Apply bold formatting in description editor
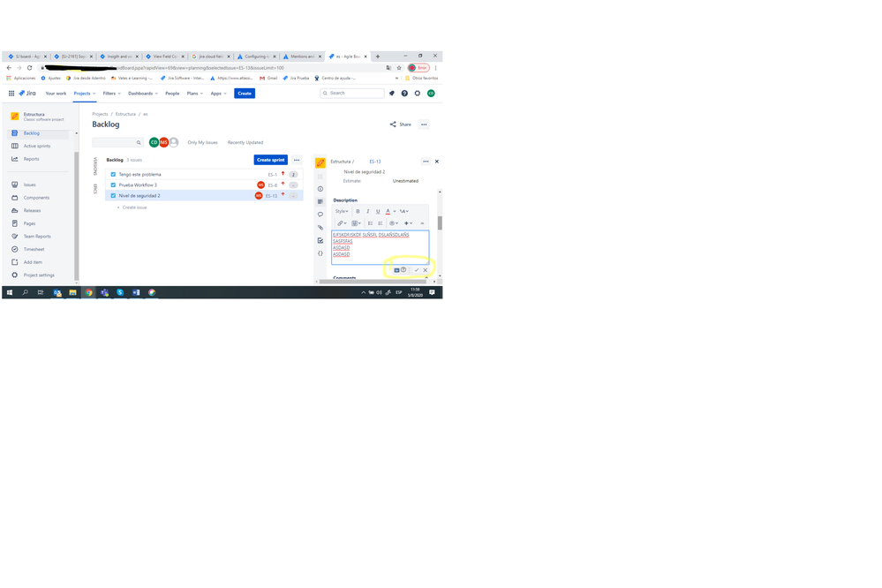This screenshot has height=588, width=882. (x=358, y=212)
